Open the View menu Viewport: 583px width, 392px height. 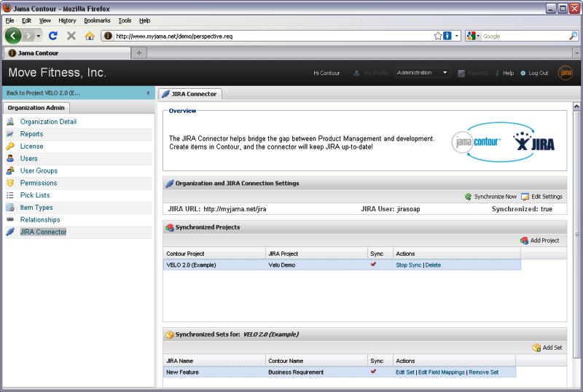click(x=45, y=20)
